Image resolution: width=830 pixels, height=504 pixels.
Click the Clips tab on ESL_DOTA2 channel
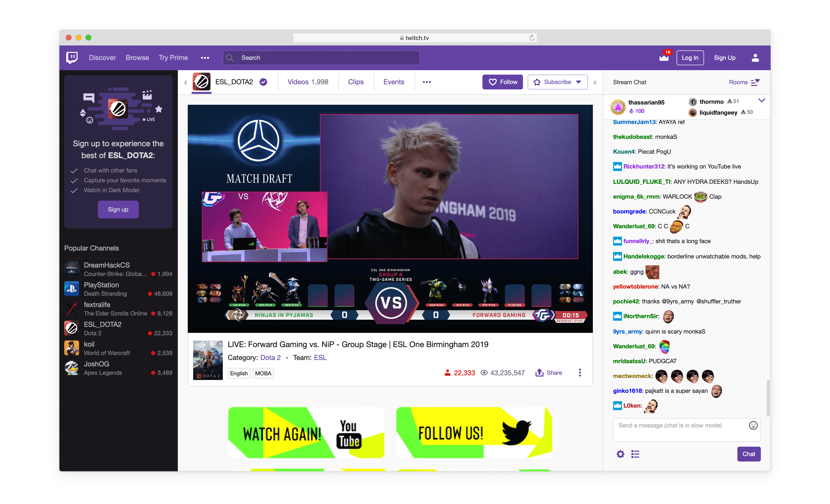click(356, 82)
